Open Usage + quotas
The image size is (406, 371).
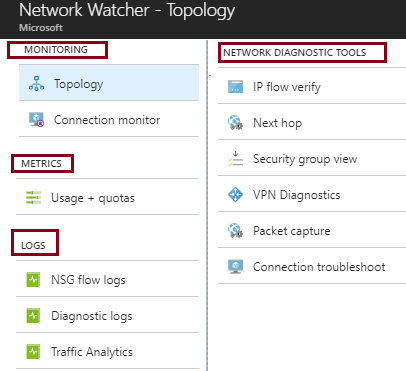point(107,197)
